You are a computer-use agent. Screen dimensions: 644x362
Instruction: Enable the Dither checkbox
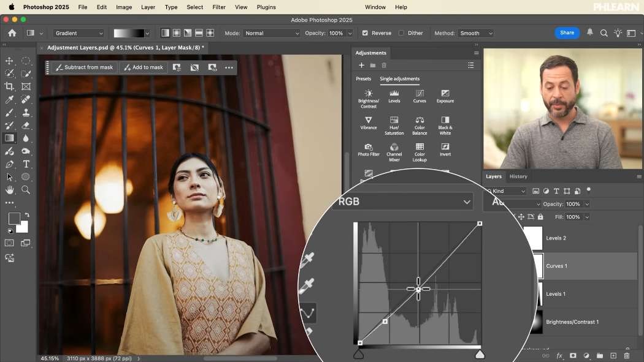click(401, 33)
